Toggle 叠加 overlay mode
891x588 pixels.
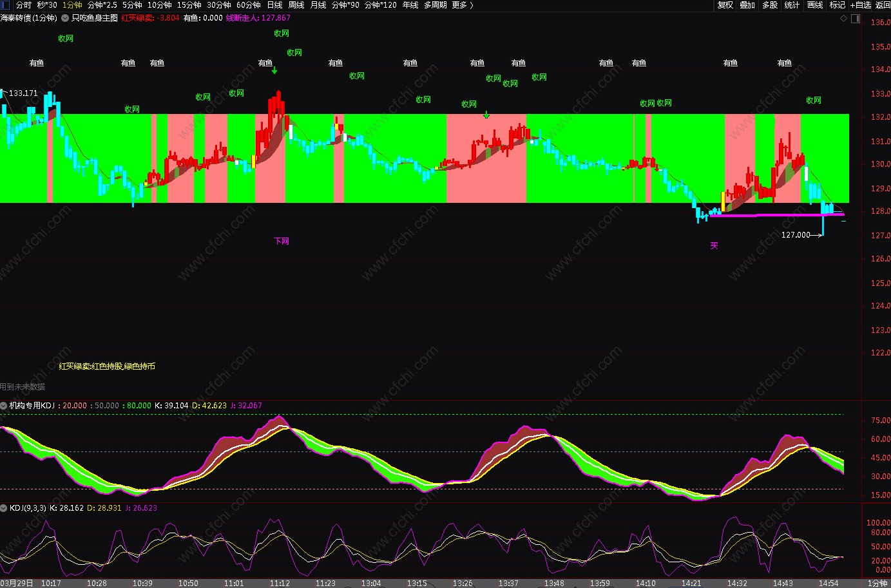coord(747,5)
